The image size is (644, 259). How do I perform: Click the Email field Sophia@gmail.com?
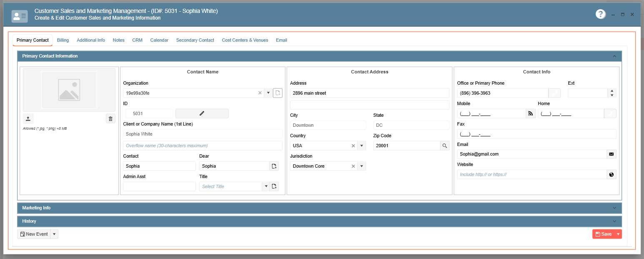[x=532, y=154]
